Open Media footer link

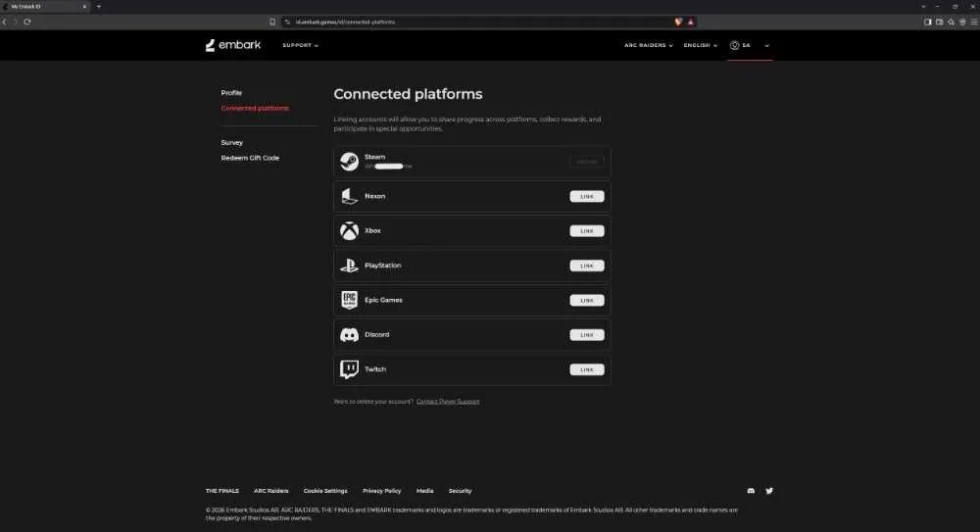(x=424, y=491)
